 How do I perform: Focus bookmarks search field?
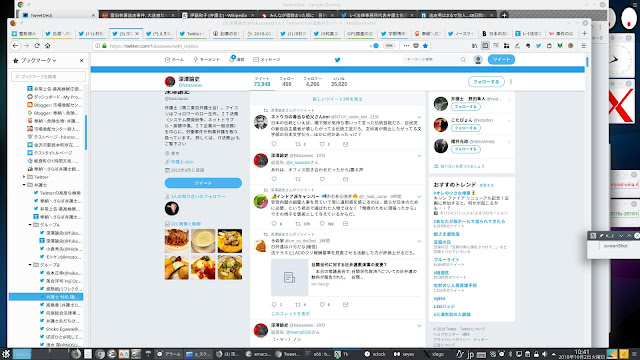[49, 76]
